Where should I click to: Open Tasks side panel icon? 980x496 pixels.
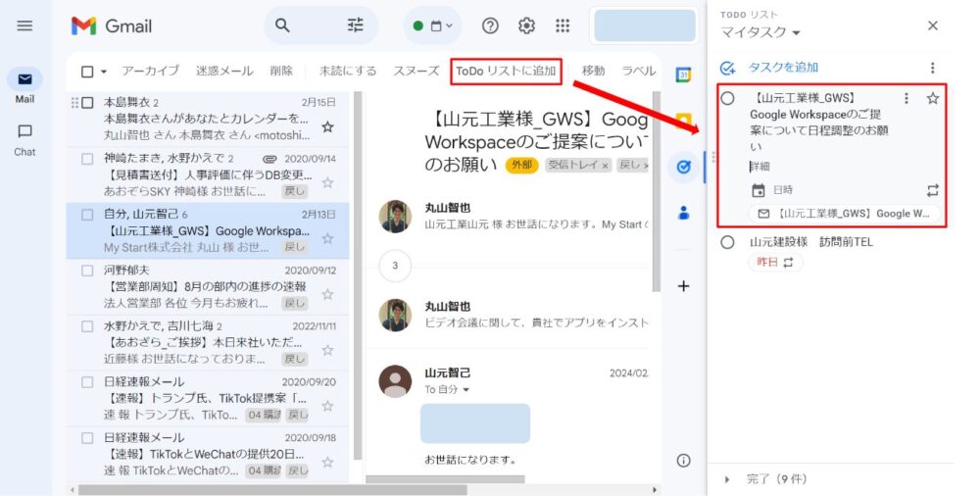[x=684, y=167]
